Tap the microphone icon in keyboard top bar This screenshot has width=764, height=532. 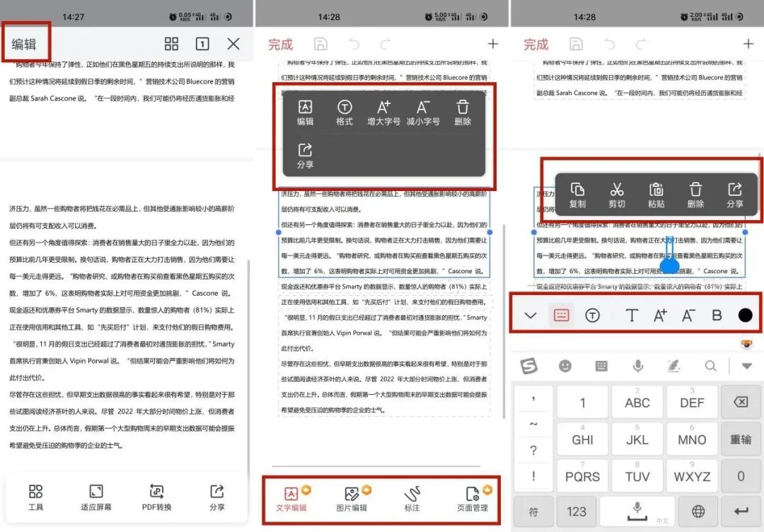coord(638,365)
